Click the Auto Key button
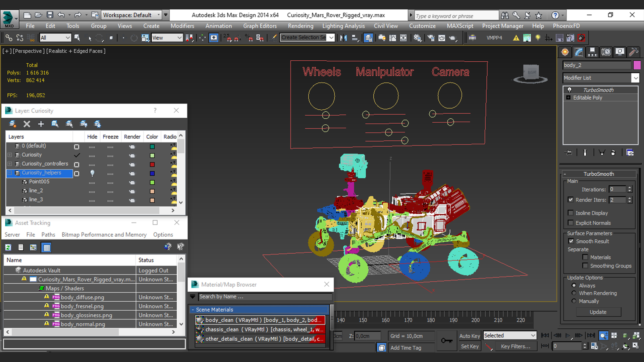The height and width of the screenshot is (362, 644). click(x=470, y=336)
